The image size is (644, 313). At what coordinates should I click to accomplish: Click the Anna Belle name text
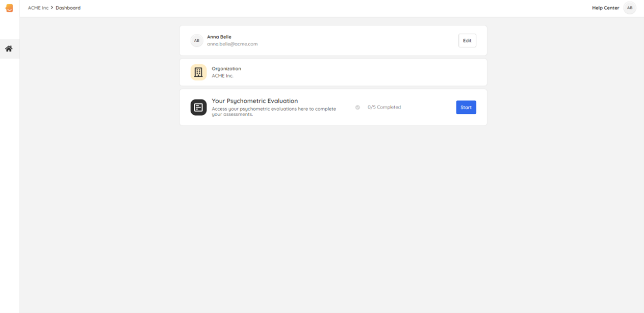point(219,37)
